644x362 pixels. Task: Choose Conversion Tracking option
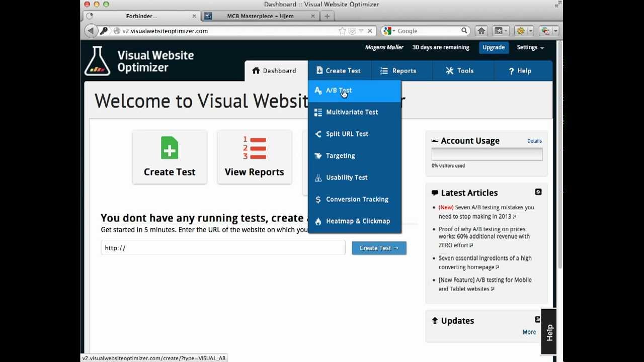[x=355, y=199]
